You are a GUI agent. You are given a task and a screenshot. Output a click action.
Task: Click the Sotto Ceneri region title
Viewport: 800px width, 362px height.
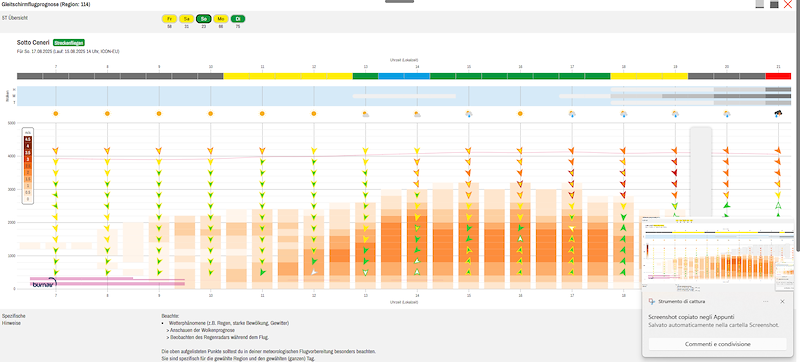[33, 43]
